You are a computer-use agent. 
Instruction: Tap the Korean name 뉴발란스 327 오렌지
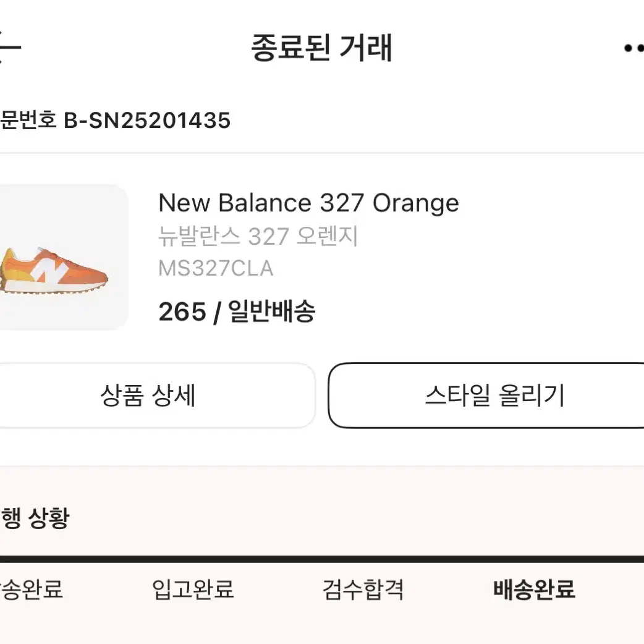pyautogui.click(x=258, y=236)
